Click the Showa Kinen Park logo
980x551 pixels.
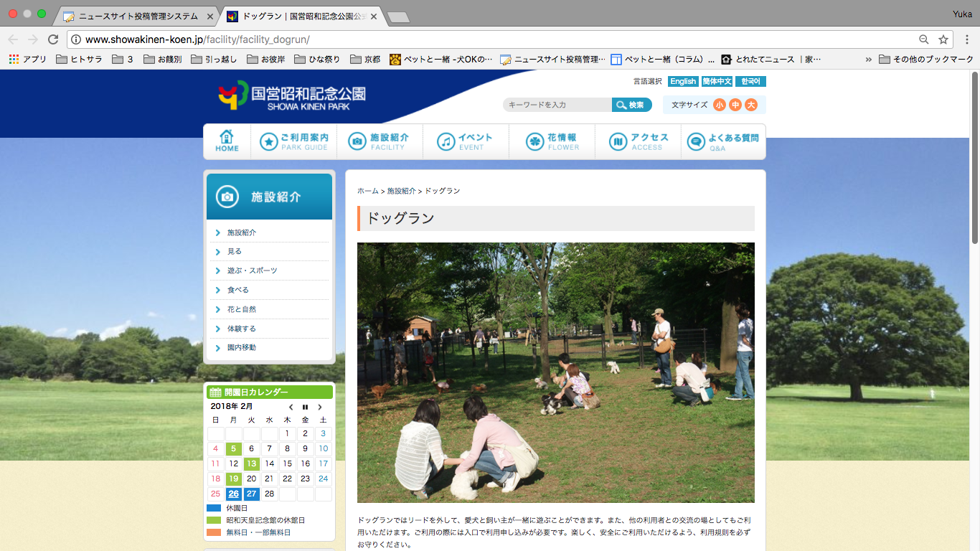point(292,95)
